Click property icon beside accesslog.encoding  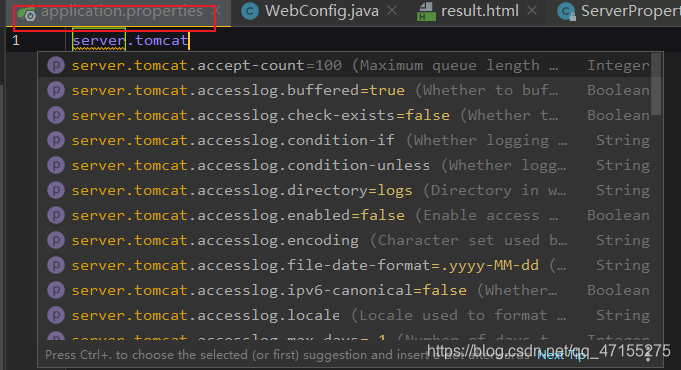[x=56, y=240]
